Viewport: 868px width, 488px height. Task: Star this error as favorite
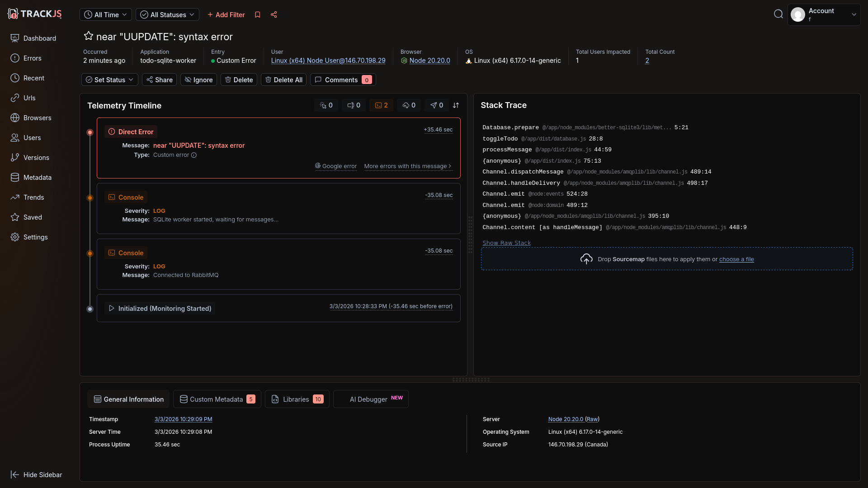(89, 36)
